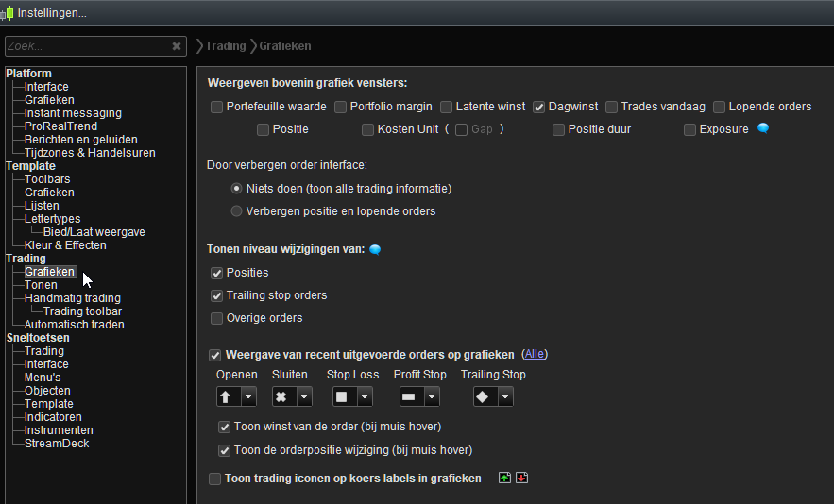The image size is (834, 504).
Task: Click inside the Zoek search field
Action: [x=85, y=46]
